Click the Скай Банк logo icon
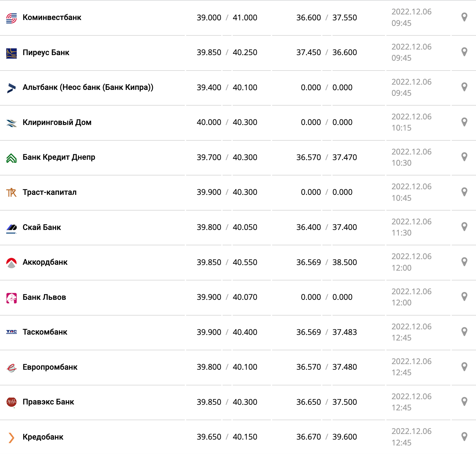The height and width of the screenshot is (454, 476). tap(11, 228)
